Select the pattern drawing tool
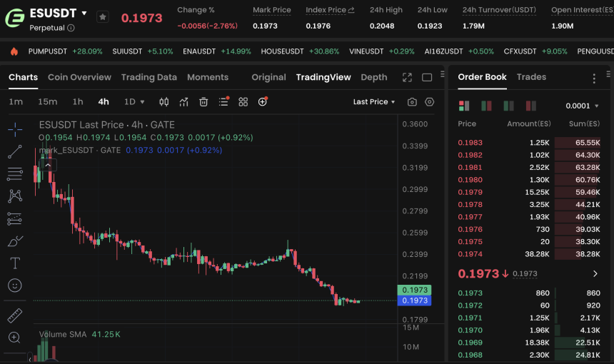The image size is (614, 364). (x=15, y=196)
